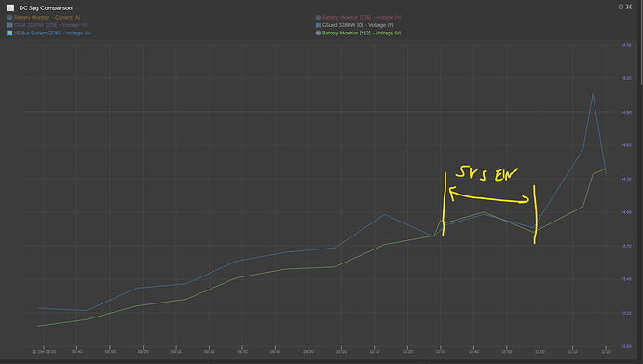Toggle VE.Bus System [276] Voltage series
The width and height of the screenshot is (643, 364).
52,34
